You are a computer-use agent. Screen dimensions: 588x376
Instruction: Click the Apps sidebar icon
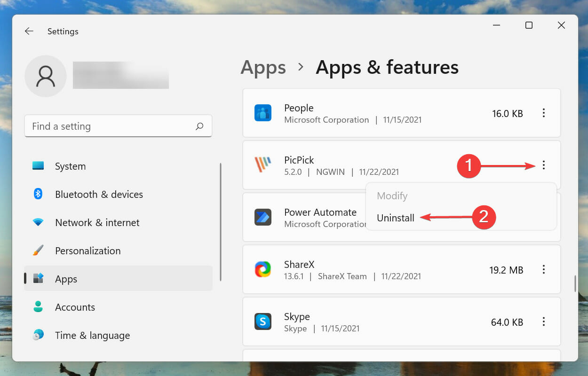click(38, 278)
